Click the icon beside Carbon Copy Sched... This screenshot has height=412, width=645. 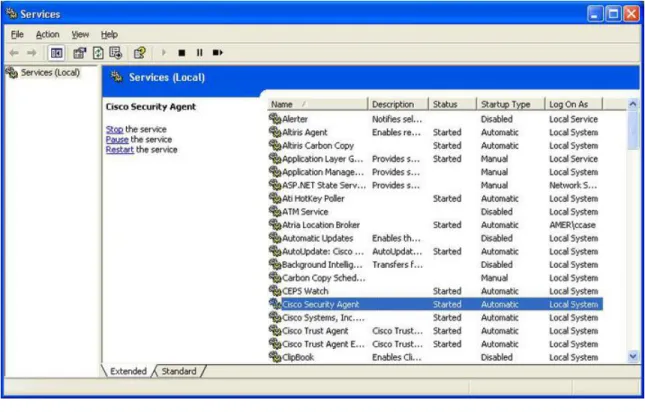click(x=274, y=278)
